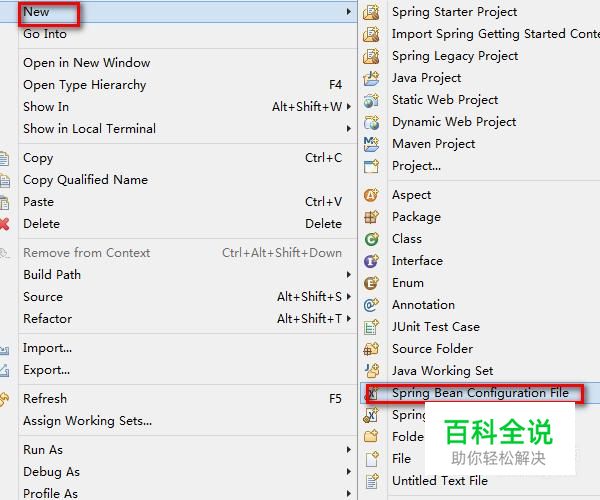
Task: Click the Package icon
Action: click(x=371, y=217)
